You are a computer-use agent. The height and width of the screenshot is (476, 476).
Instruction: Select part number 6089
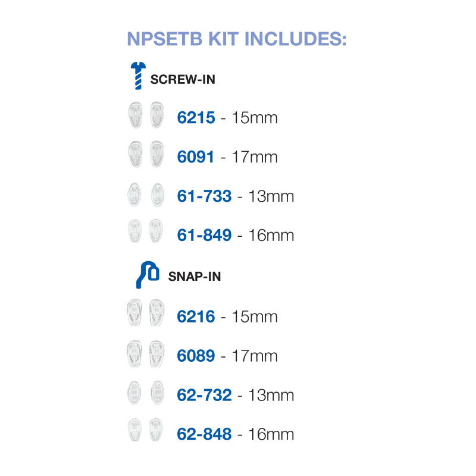click(x=196, y=356)
